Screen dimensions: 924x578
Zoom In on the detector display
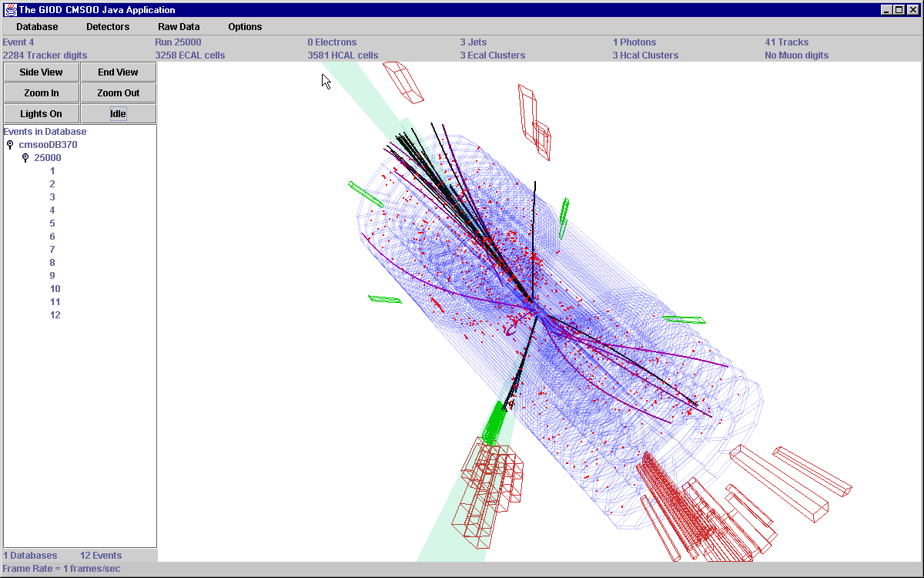pyautogui.click(x=40, y=92)
